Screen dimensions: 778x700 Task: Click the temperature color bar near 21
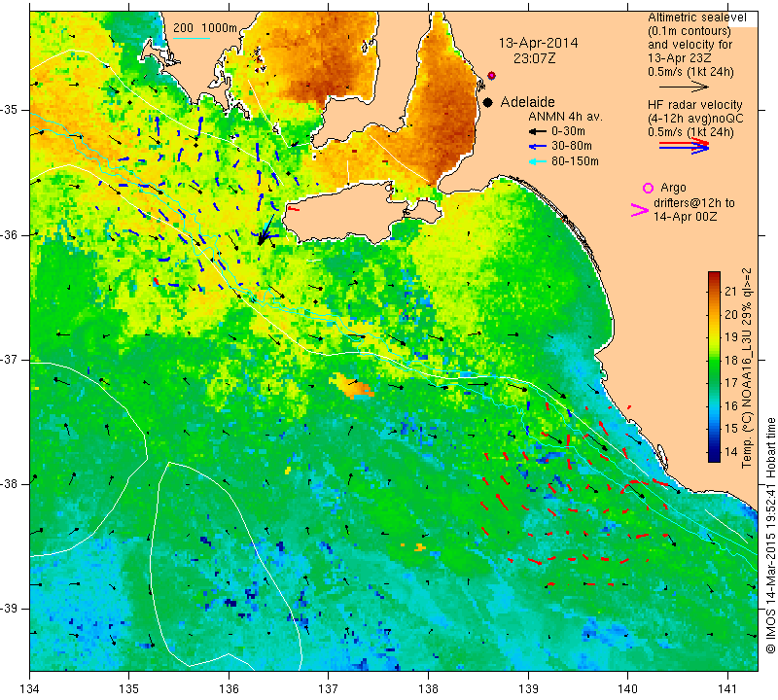pyautogui.click(x=714, y=292)
